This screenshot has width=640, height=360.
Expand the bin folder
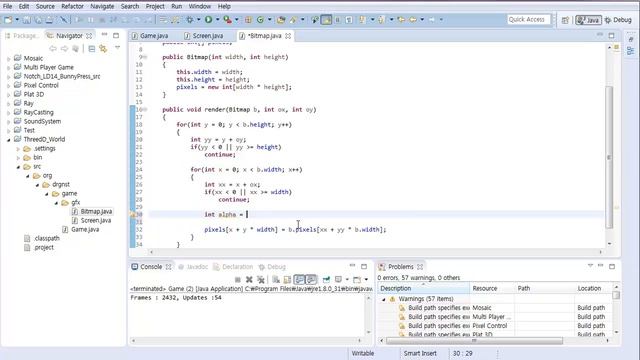click(x=18, y=158)
